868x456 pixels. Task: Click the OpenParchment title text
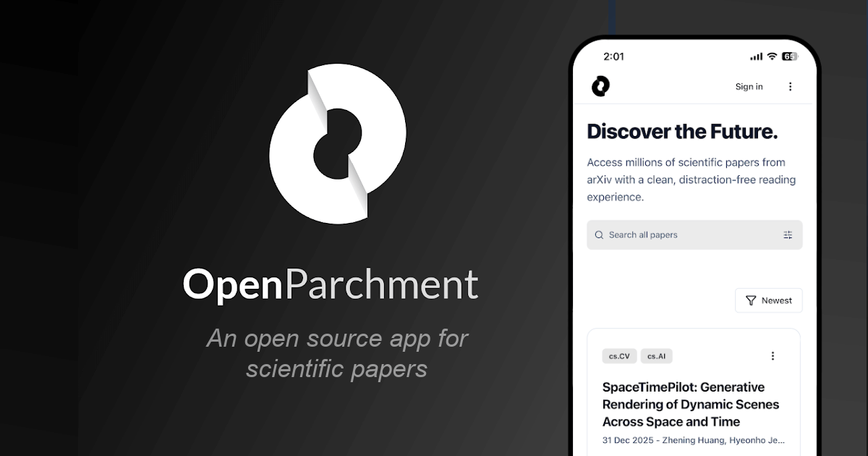coord(330,284)
